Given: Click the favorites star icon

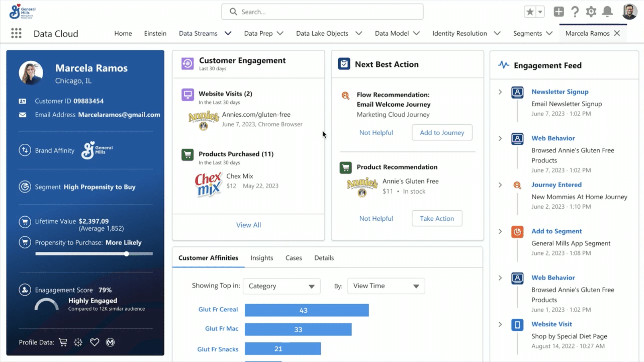Looking at the screenshot, I should (530, 12).
